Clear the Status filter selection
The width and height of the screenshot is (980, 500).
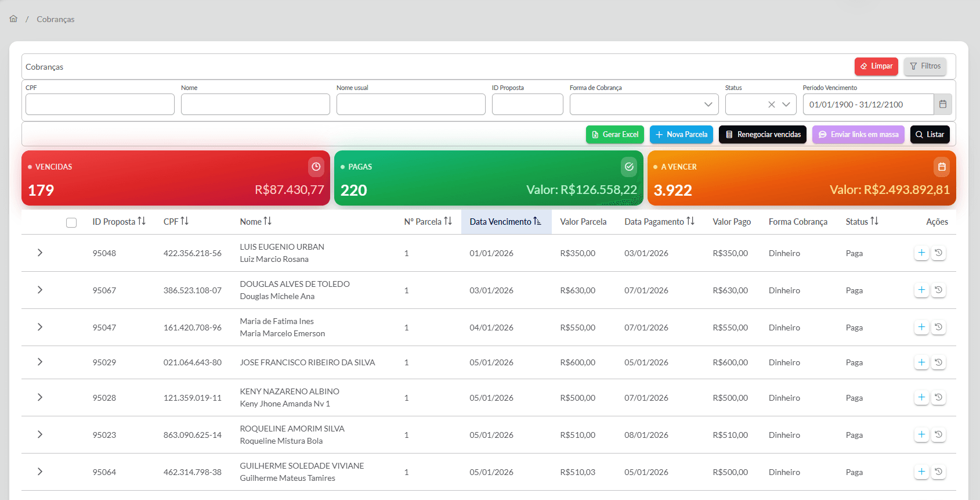pyautogui.click(x=771, y=105)
